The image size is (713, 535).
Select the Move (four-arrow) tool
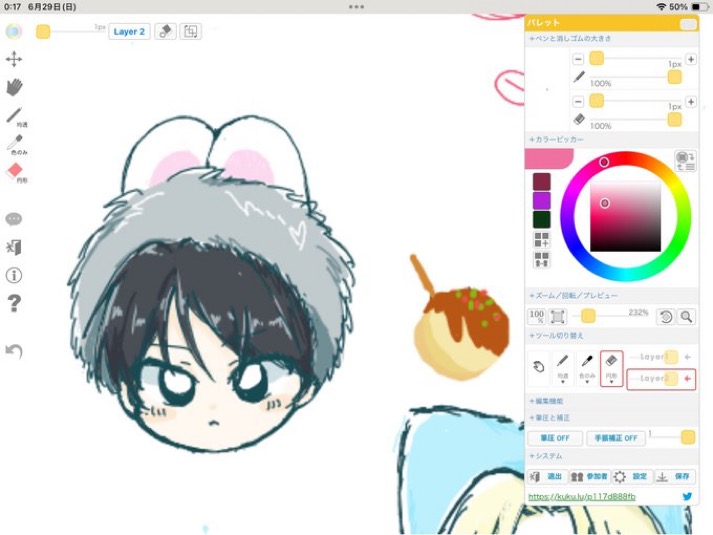(x=14, y=59)
